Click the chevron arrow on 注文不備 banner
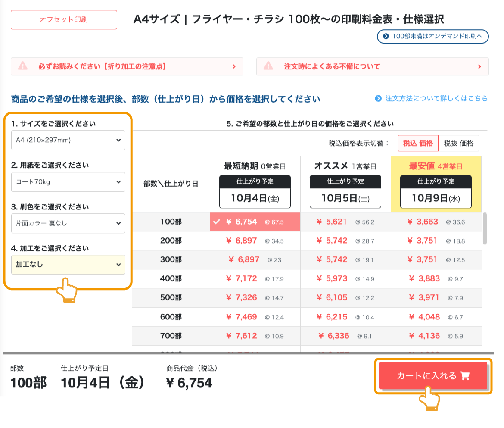The height and width of the screenshot is (428, 504). click(479, 66)
